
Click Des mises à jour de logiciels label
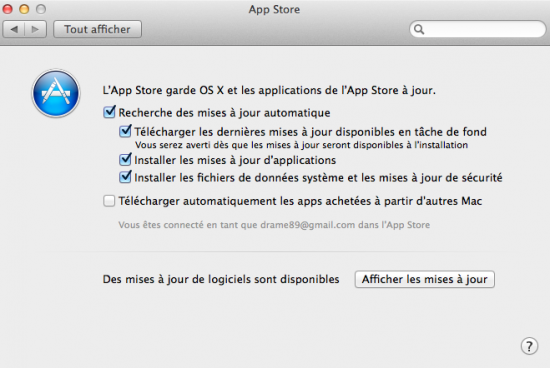pos(221,279)
